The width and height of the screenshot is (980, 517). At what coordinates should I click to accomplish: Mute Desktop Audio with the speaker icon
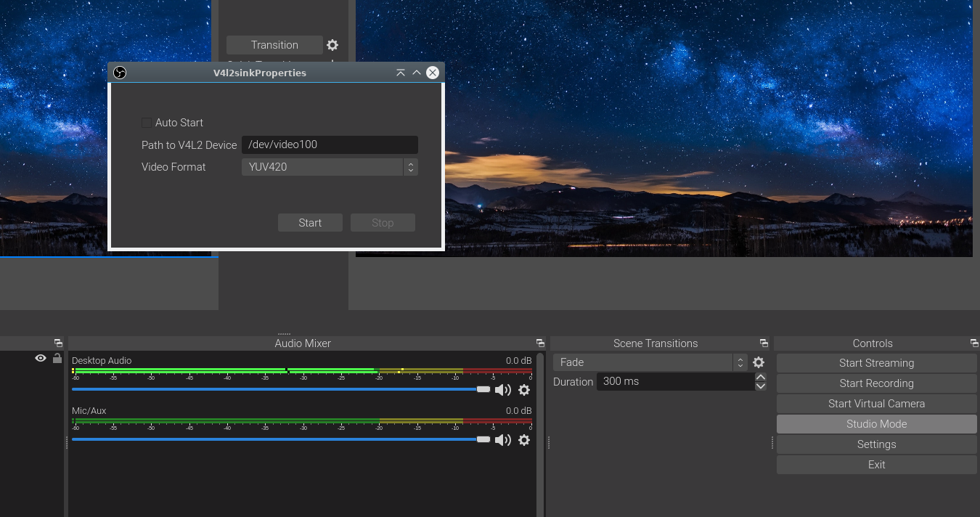pos(502,390)
